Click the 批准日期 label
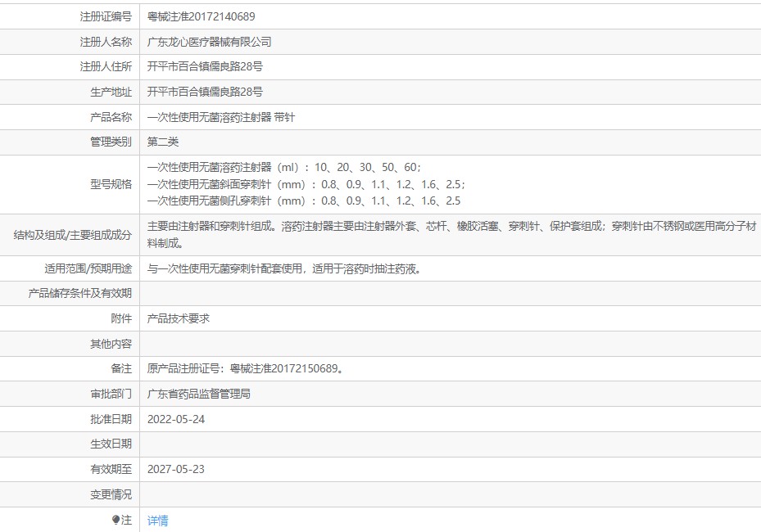The image size is (761, 532). pyautogui.click(x=111, y=419)
